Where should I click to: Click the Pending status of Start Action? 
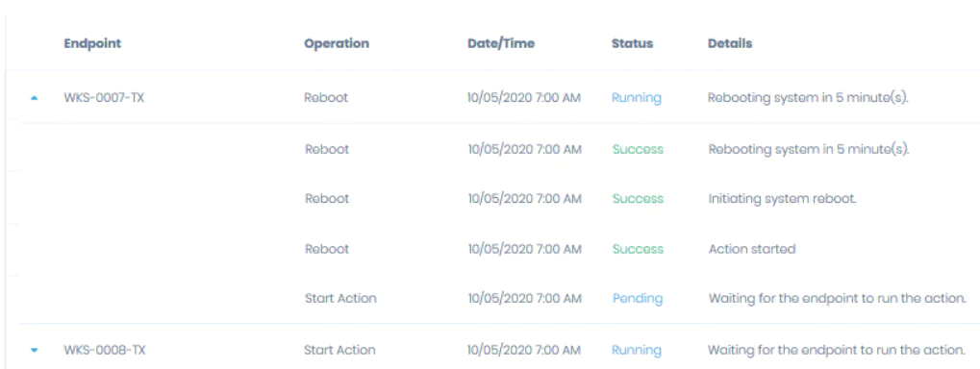(638, 299)
